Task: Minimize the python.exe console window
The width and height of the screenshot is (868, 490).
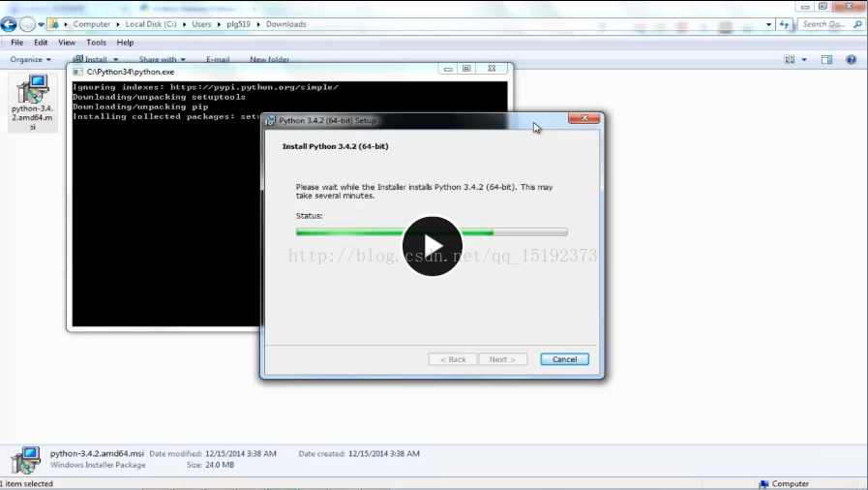Action: pos(448,69)
